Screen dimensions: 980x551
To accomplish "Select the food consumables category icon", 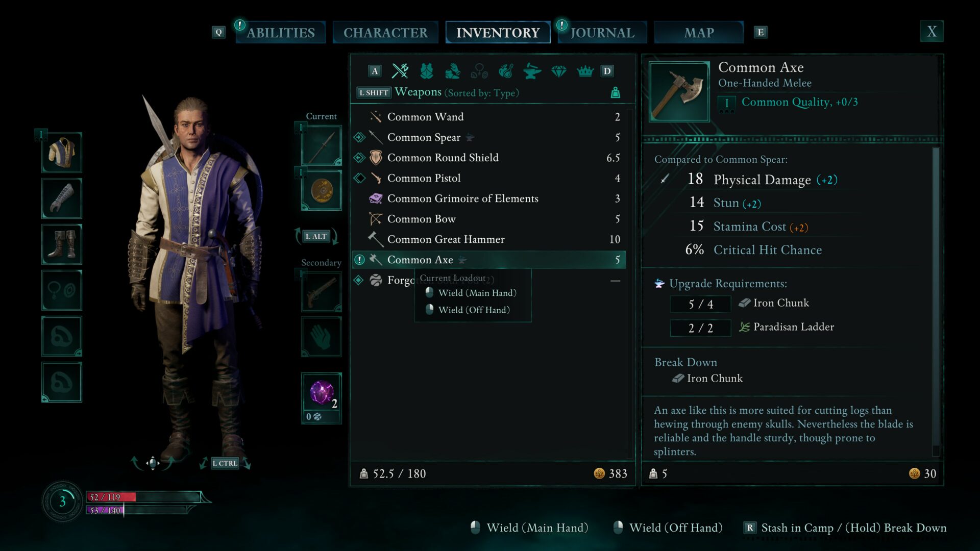I will click(x=506, y=71).
